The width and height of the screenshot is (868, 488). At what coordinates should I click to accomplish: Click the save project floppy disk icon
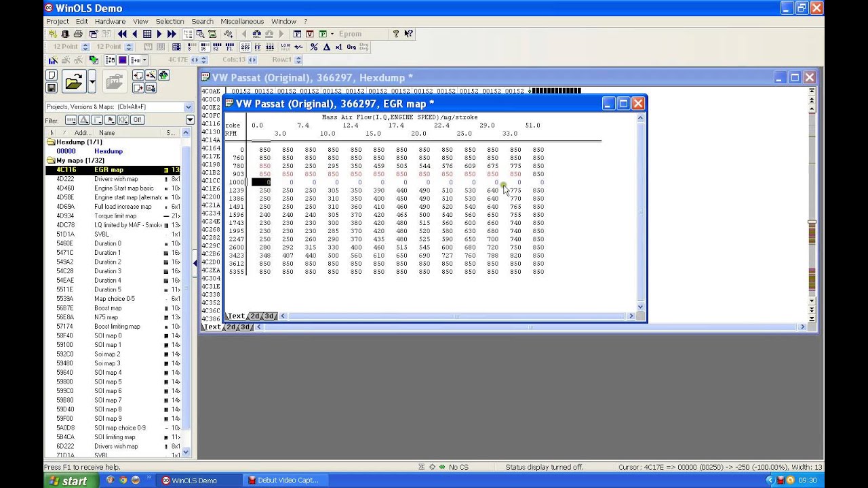tap(52, 88)
